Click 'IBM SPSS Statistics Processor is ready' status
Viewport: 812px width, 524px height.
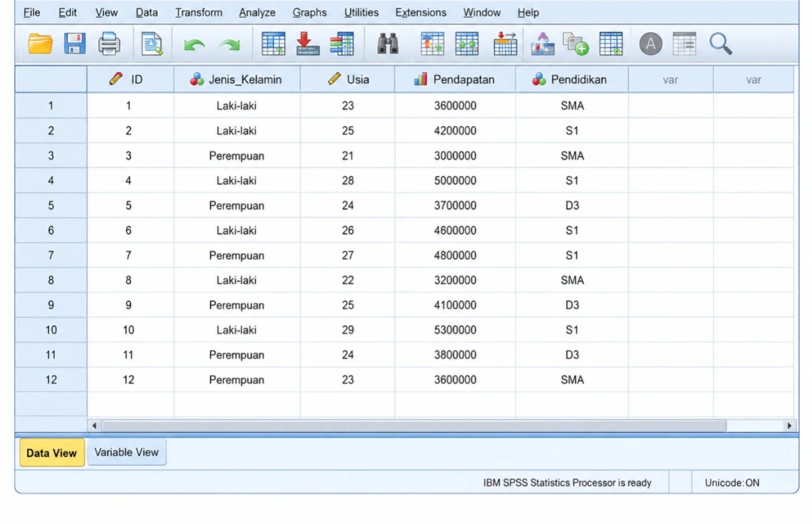(x=567, y=482)
